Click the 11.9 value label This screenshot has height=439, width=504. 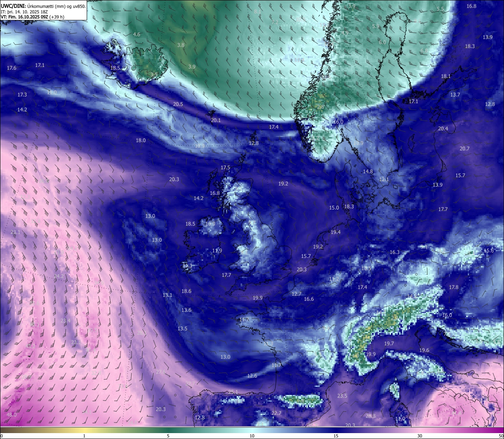click(217, 250)
